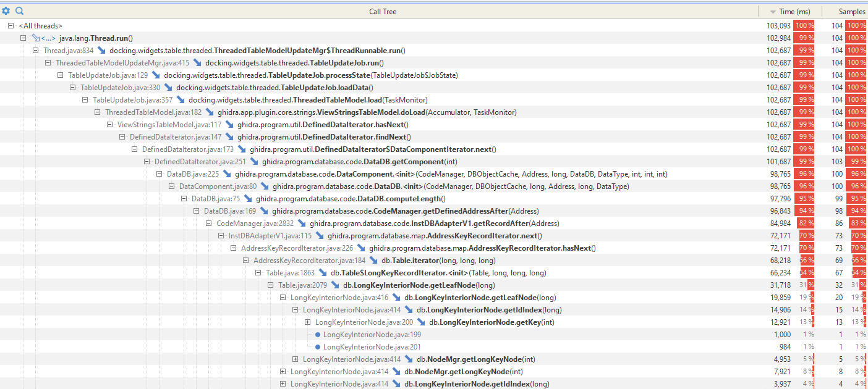The height and width of the screenshot is (389, 868).
Task: Click the 12,921 time value
Action: 781,322
